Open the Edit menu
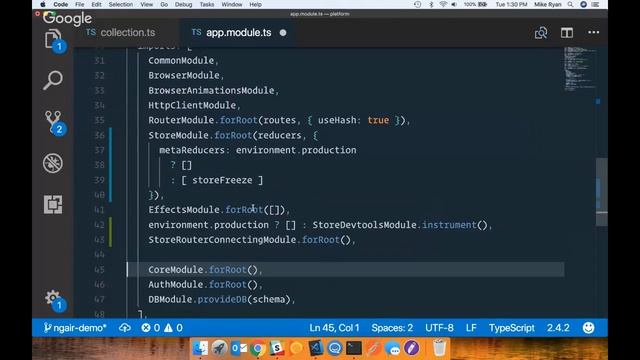 click(96, 4)
